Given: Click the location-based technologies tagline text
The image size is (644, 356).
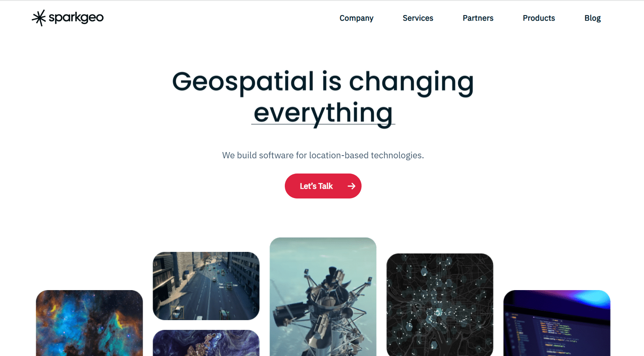Looking at the screenshot, I should tap(323, 155).
